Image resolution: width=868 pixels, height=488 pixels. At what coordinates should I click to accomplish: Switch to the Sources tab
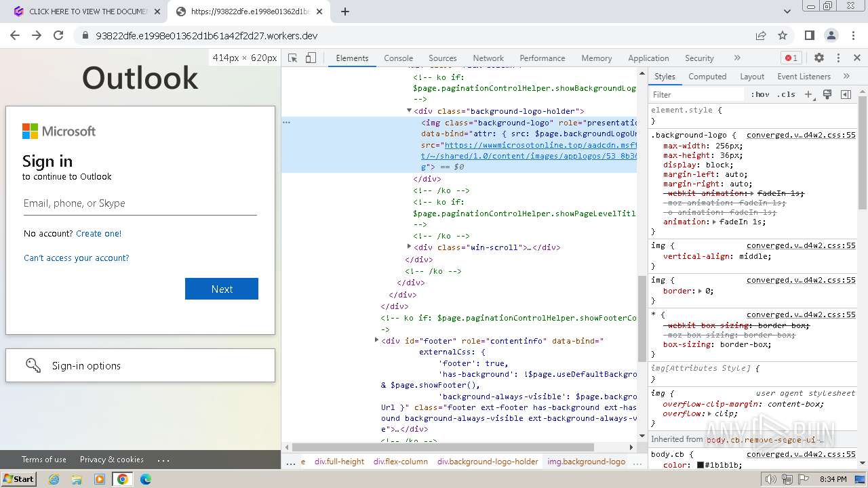tap(442, 58)
